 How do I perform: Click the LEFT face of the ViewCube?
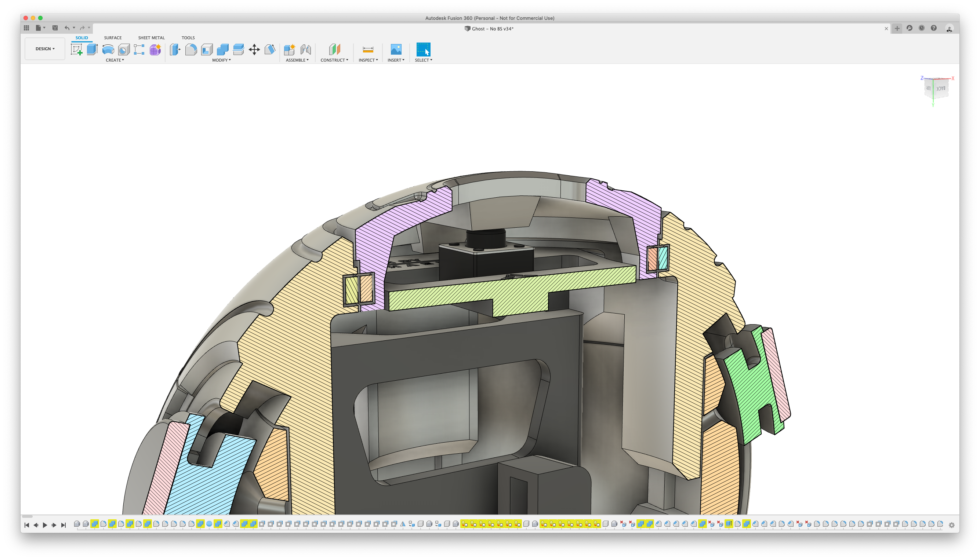click(x=928, y=88)
